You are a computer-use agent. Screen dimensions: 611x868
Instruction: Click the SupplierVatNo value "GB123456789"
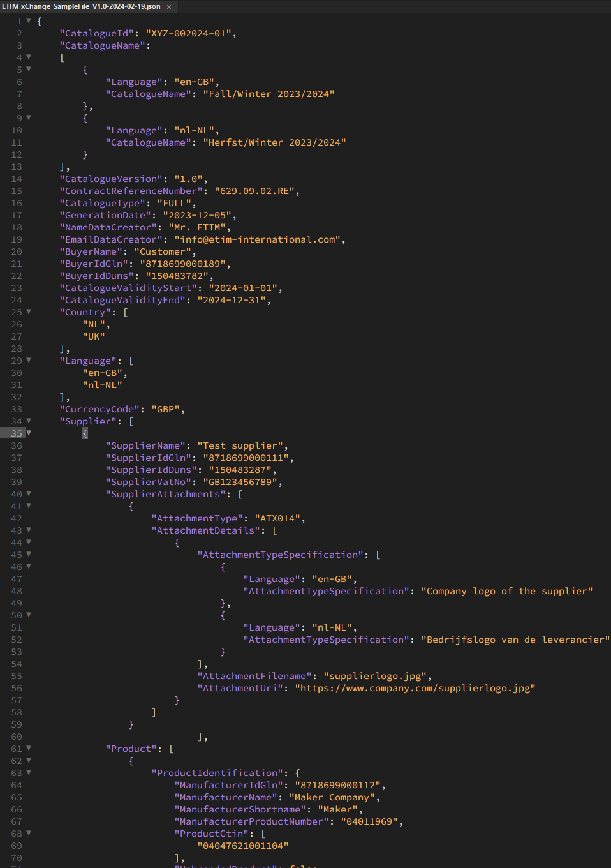click(x=240, y=482)
